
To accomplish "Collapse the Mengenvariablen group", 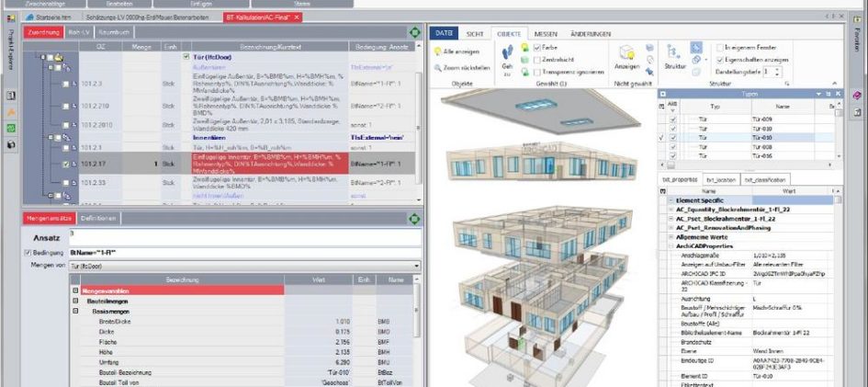I will [77, 290].
